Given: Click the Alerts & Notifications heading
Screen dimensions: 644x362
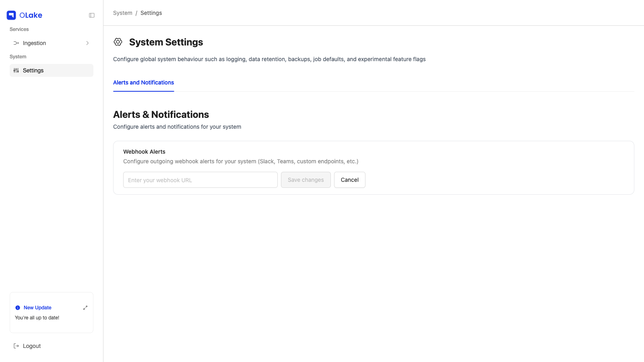Looking at the screenshot, I should (161, 115).
